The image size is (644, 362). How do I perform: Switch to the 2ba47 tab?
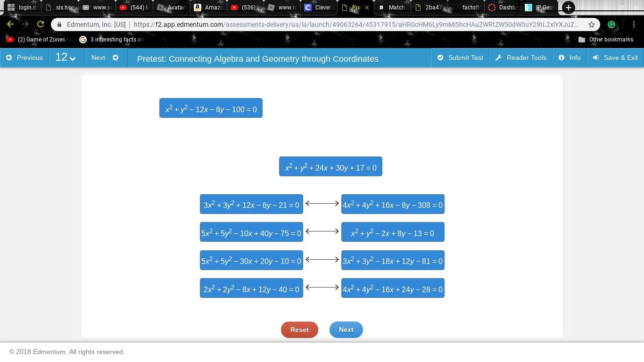point(429,8)
